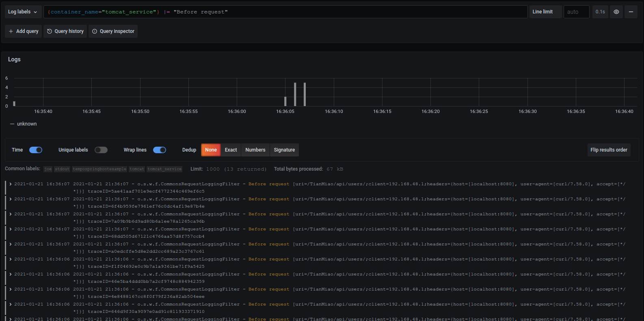Open Query history
Viewport: 644px width, 321px height.
click(65, 31)
